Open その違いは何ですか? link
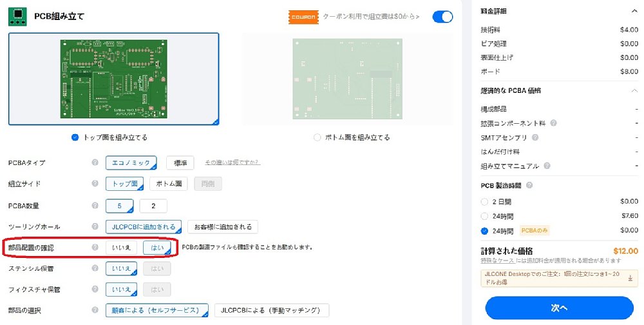The width and height of the screenshot is (644, 325). 232,162
